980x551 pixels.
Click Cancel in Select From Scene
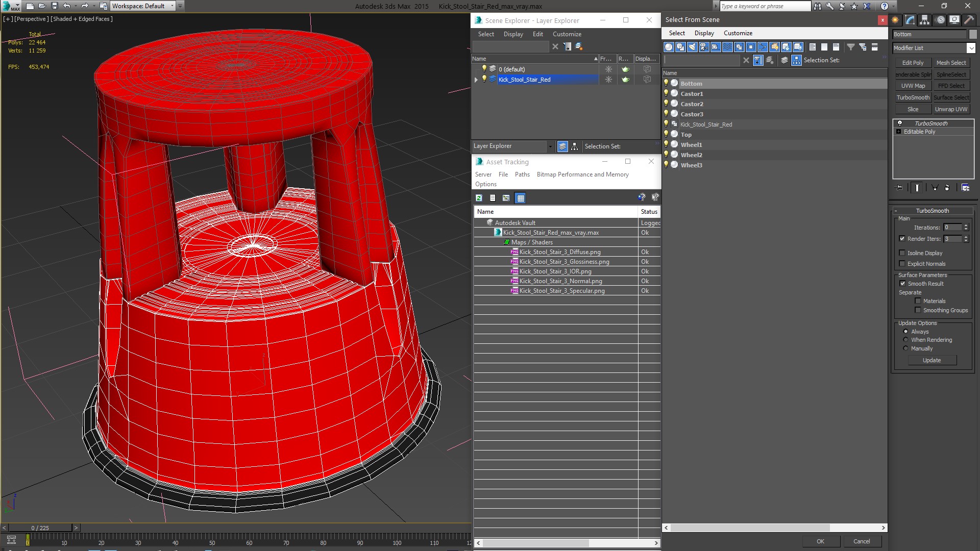point(862,541)
